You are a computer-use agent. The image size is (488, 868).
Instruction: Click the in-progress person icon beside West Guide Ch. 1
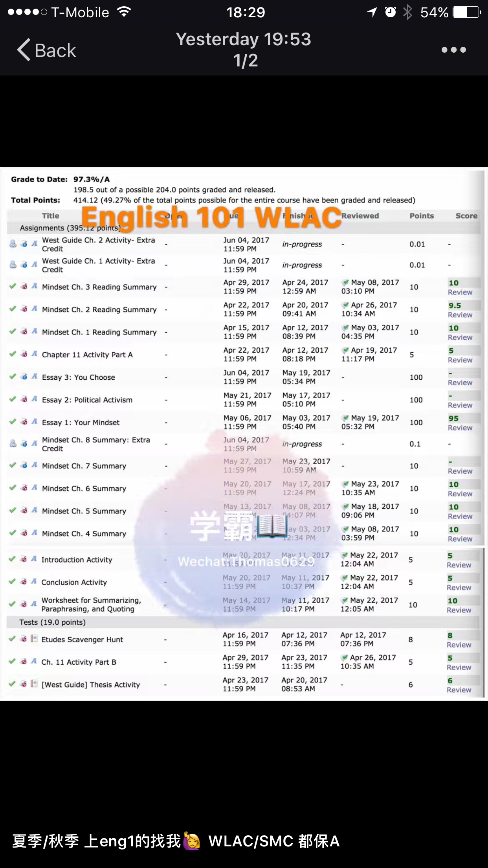13,265
